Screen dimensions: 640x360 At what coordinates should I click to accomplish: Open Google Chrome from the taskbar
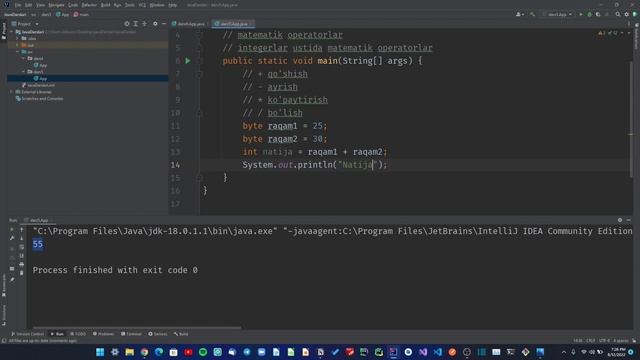[144, 352]
